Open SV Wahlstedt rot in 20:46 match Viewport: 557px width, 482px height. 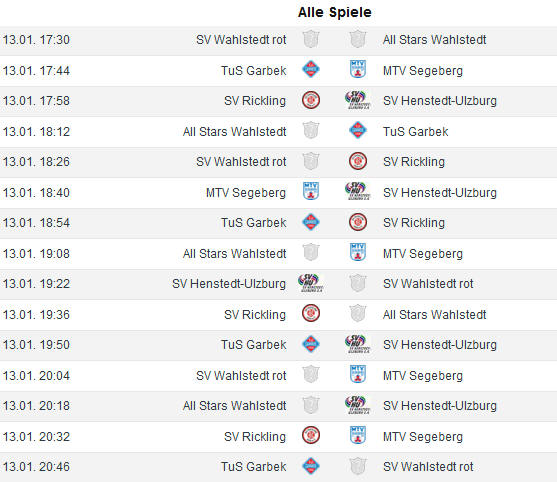point(428,467)
